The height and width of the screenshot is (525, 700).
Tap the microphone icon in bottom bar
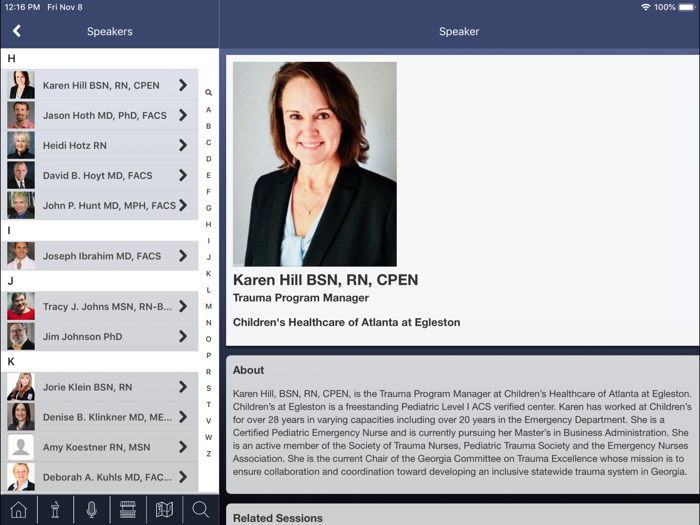(91, 510)
